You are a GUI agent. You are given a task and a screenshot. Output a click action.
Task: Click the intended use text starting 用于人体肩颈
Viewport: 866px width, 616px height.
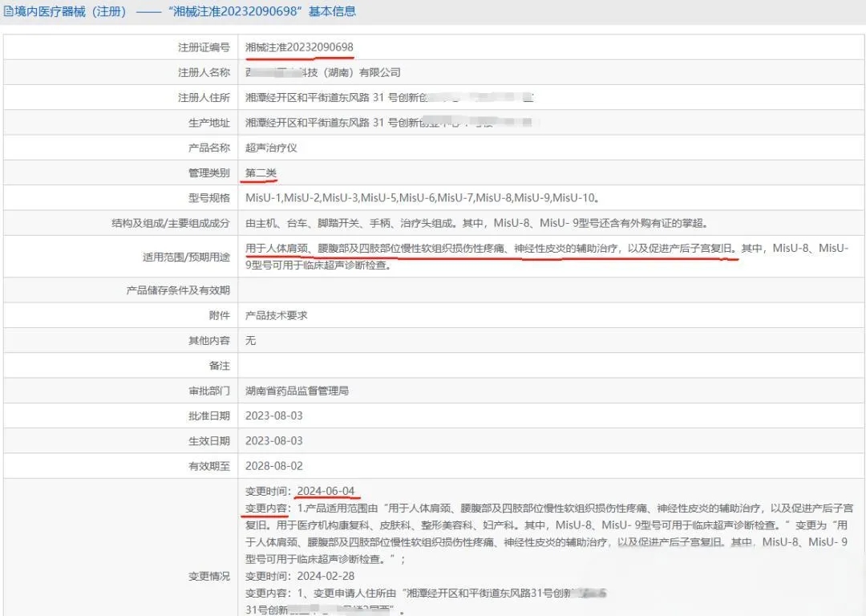click(547, 257)
